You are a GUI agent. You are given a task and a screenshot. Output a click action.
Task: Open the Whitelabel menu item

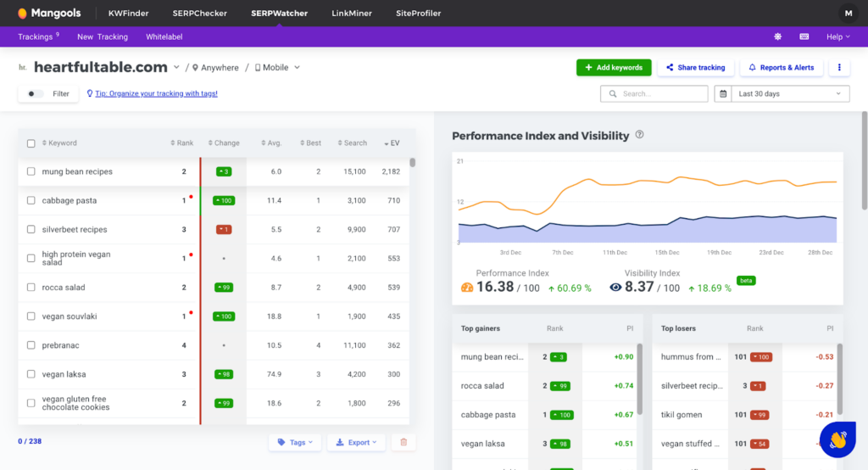click(x=164, y=37)
